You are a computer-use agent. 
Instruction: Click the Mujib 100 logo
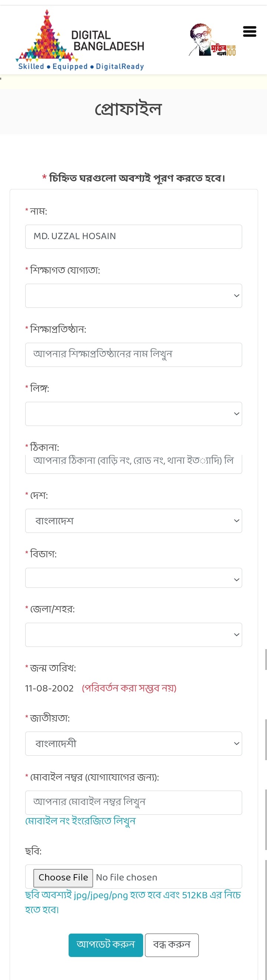(212, 40)
